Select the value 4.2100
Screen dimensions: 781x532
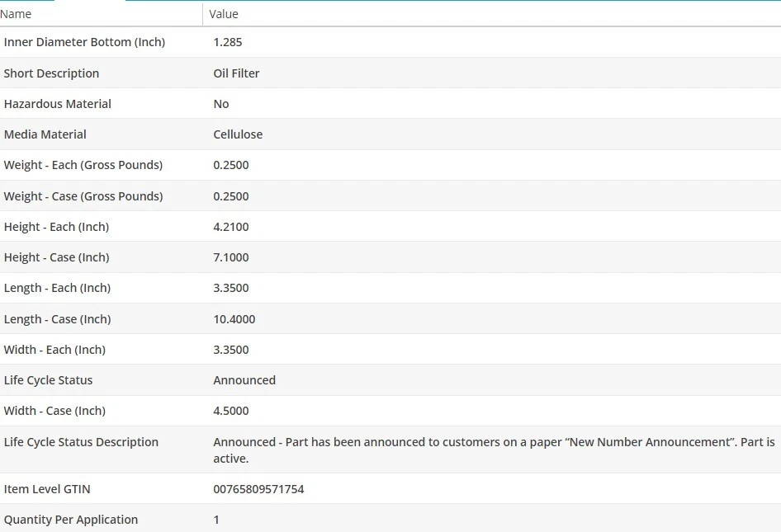tap(231, 227)
